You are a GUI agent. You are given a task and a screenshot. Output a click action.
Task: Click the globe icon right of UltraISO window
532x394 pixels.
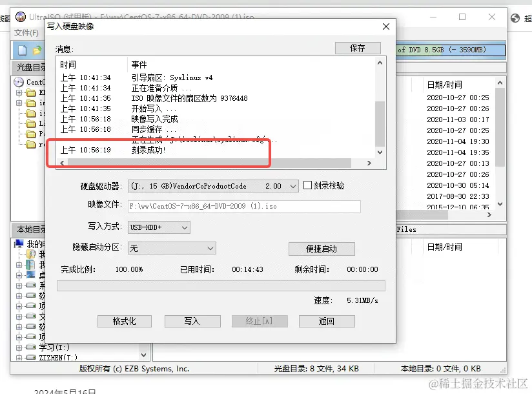(515, 18)
